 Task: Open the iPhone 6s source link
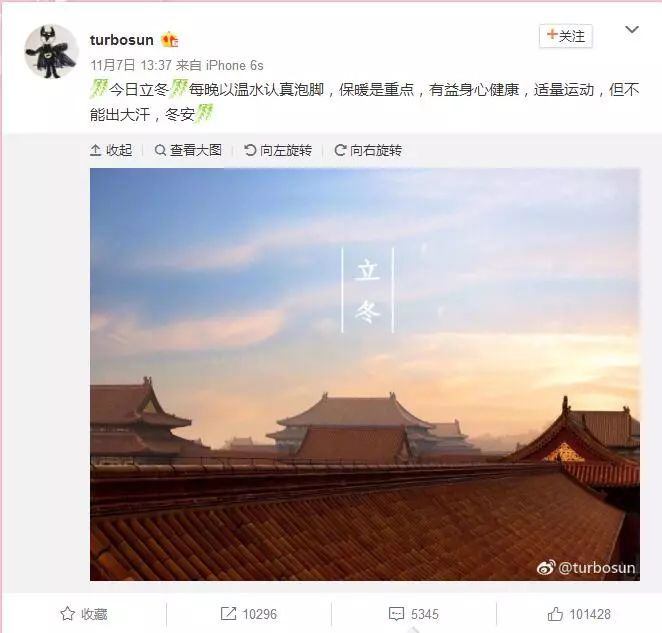click(x=235, y=65)
